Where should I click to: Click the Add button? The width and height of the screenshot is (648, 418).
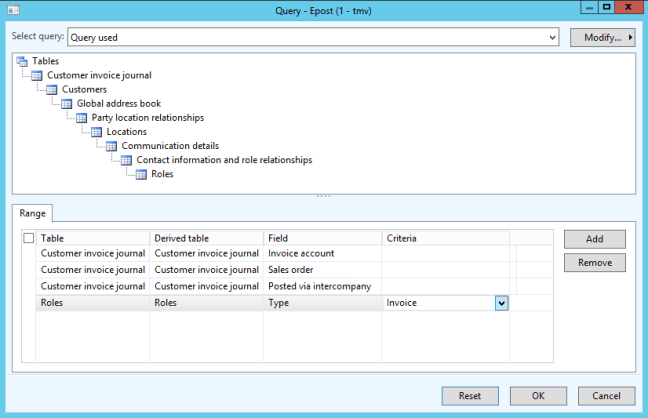coord(595,239)
